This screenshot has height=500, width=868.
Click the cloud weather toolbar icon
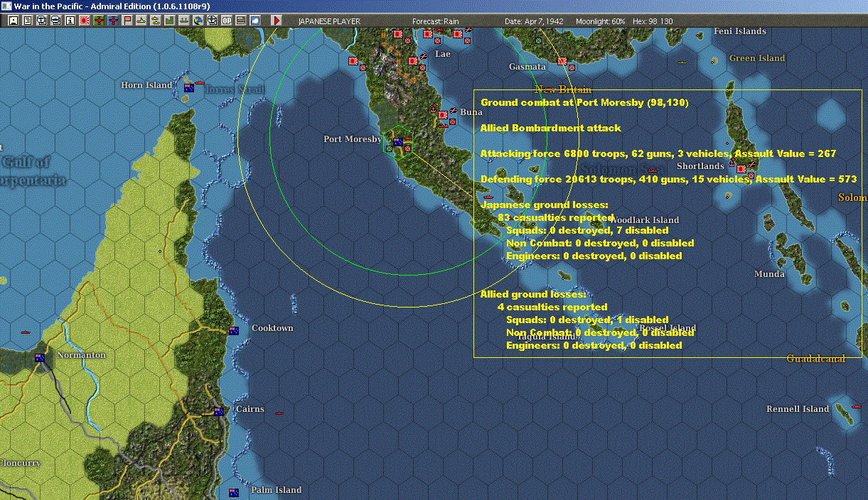[x=255, y=21]
